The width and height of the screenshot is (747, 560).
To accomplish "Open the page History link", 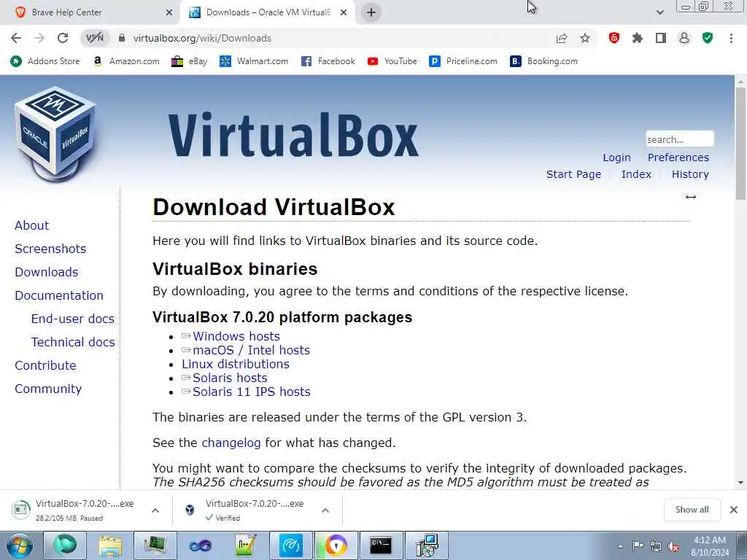I will pos(690,174).
